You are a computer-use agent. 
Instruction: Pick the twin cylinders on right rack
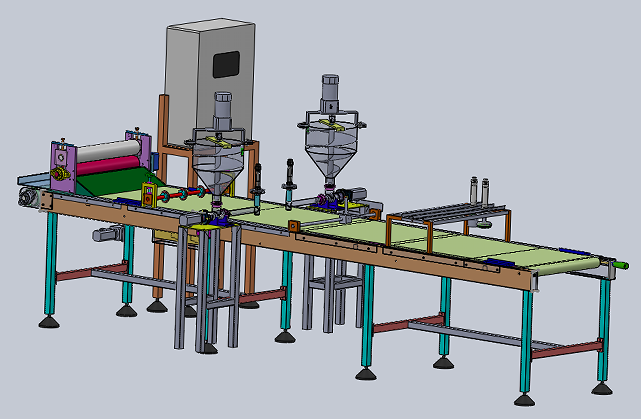coord(480,190)
